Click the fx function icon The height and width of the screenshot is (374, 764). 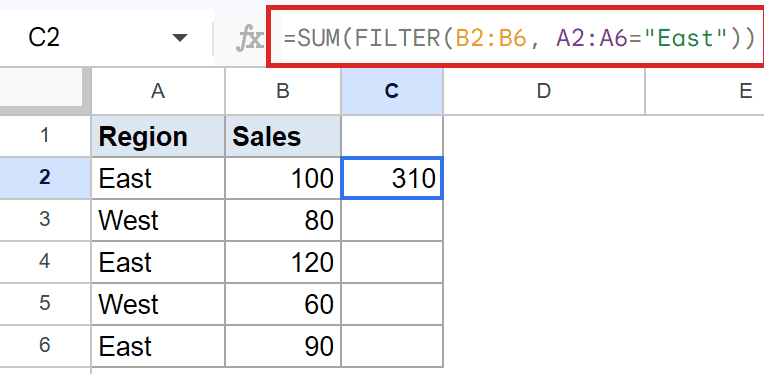click(249, 38)
